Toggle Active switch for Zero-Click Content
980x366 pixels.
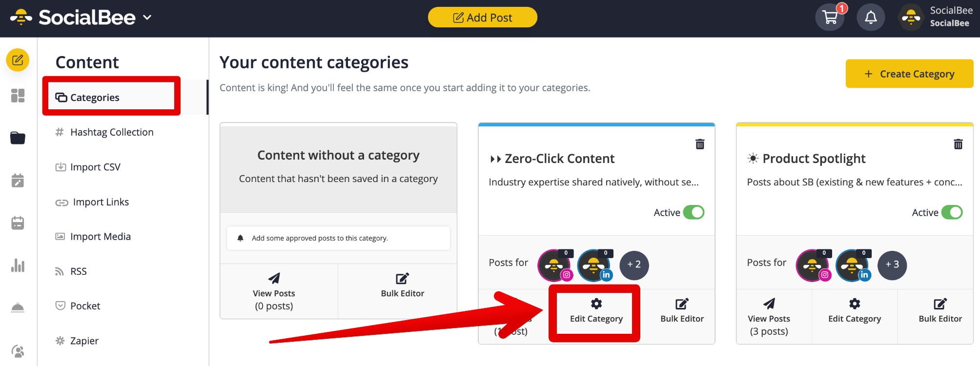[x=694, y=212]
